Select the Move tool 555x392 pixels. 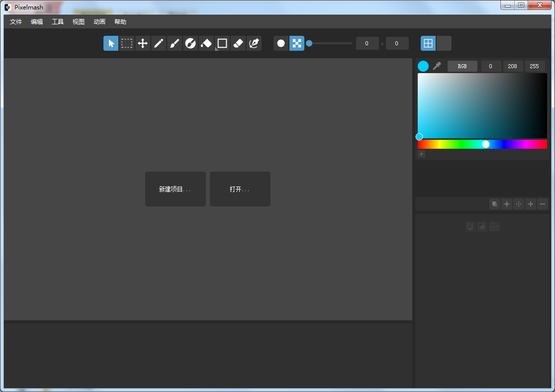[x=143, y=43]
